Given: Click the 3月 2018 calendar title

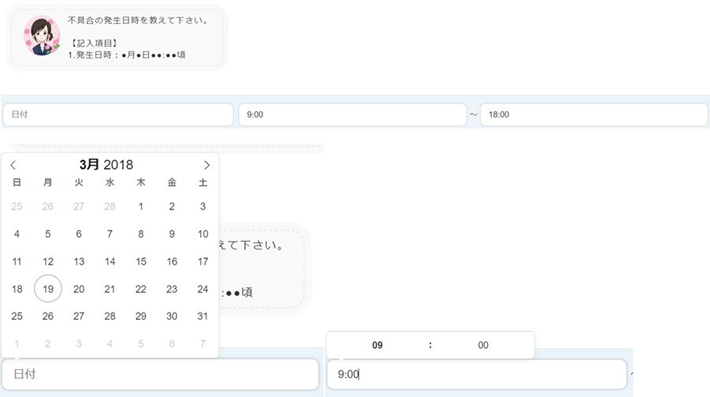Looking at the screenshot, I should coord(106,165).
